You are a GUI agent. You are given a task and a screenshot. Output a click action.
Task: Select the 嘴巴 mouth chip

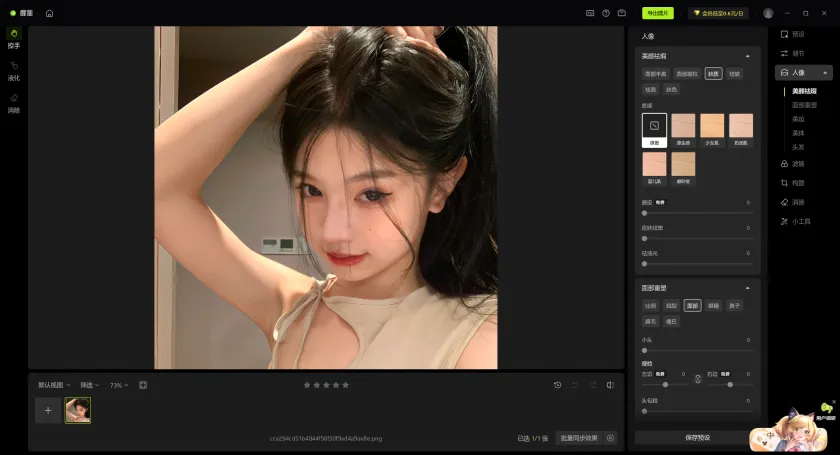click(671, 322)
